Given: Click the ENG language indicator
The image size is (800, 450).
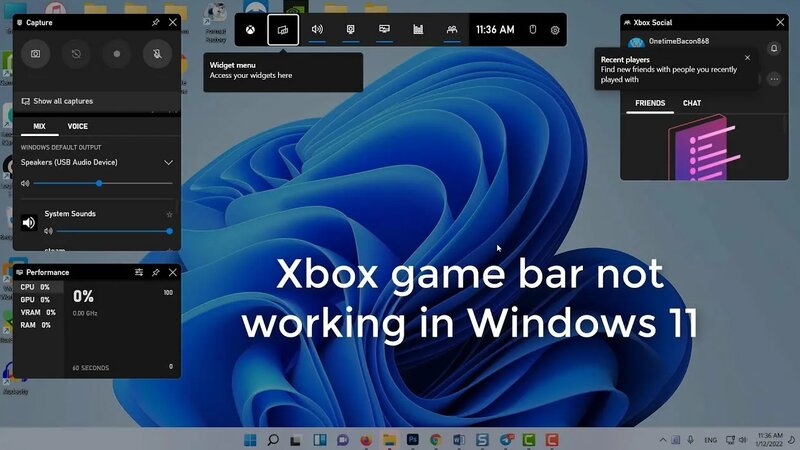Looking at the screenshot, I should (710, 440).
